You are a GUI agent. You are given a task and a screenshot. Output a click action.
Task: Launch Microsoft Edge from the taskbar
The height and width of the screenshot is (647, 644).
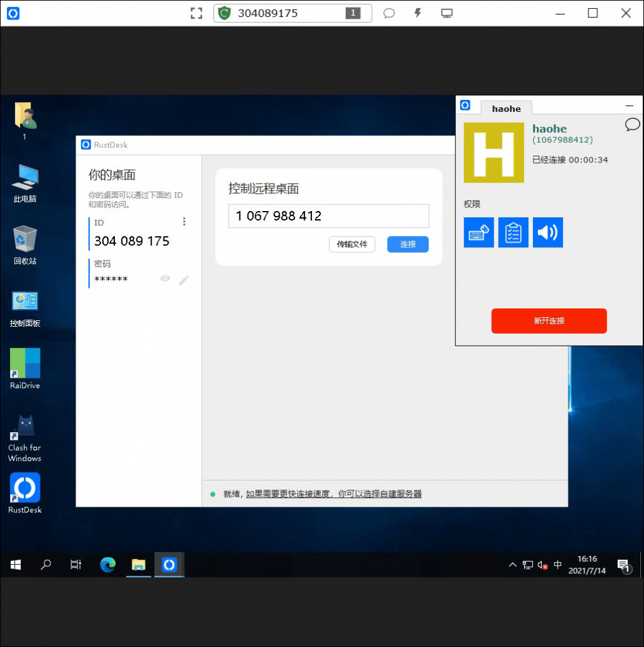[x=108, y=564]
